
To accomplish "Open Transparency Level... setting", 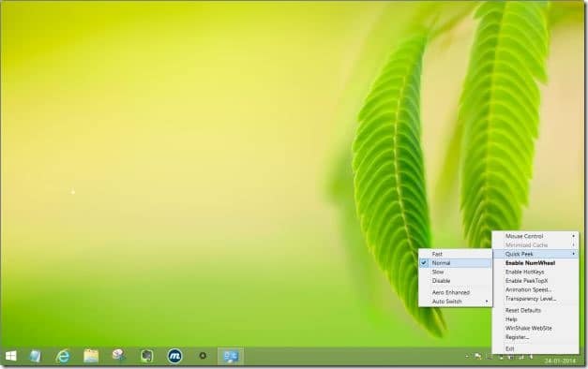I will (x=535, y=299).
